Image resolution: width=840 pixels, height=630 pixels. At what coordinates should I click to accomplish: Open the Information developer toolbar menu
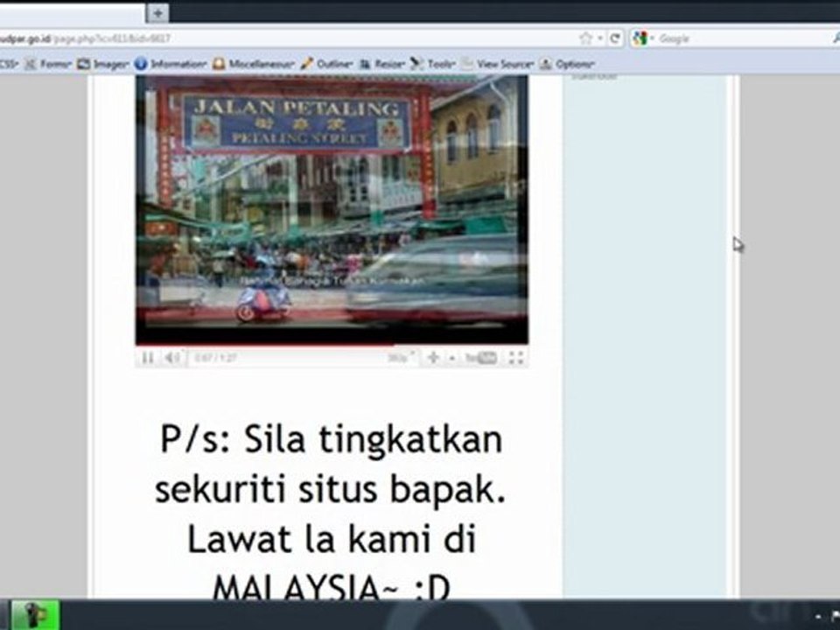click(x=171, y=64)
